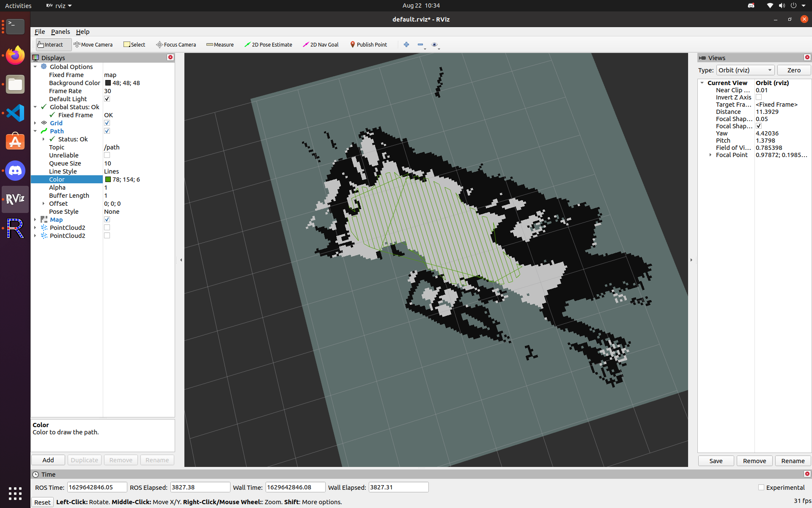Pick the 2D Nav Goal tool

[321, 44]
